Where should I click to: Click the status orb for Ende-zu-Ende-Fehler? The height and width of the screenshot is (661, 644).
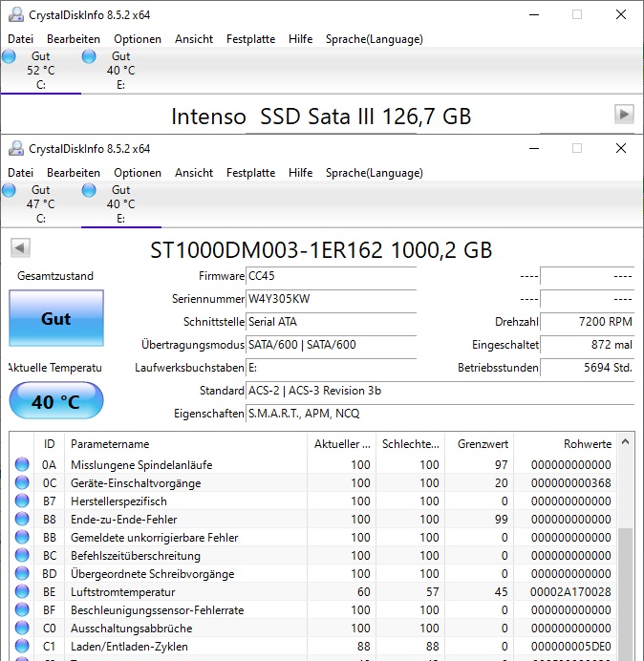(22, 519)
